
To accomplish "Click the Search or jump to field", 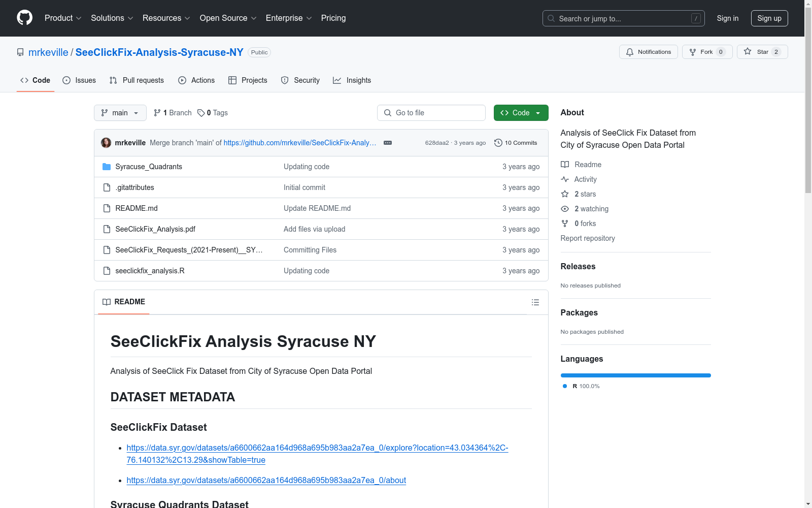I will tap(624, 18).
